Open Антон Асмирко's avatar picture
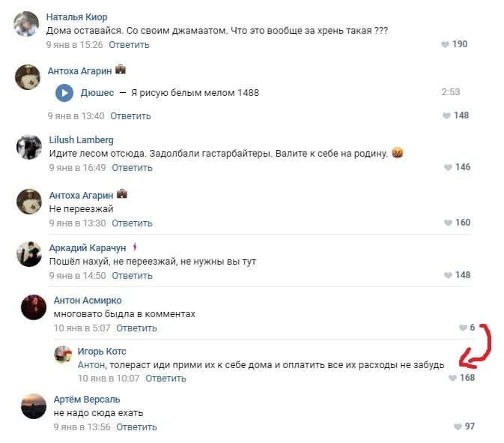 click(x=34, y=307)
